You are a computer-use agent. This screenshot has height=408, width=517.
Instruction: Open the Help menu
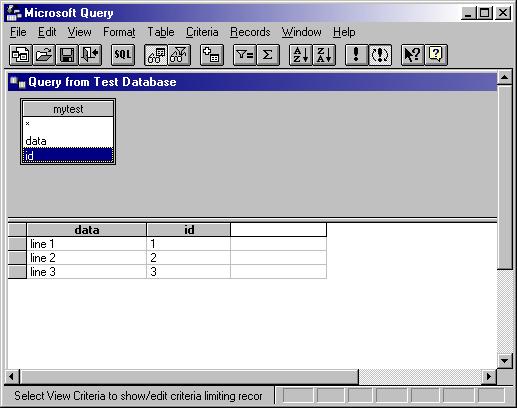(344, 32)
